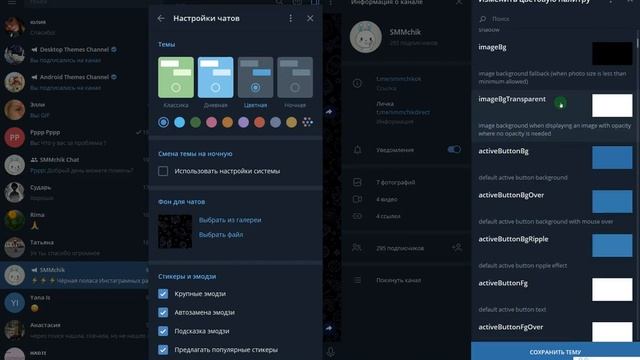Click the PP avatar in chat list
This screenshot has width=640, height=360.
point(15,138)
